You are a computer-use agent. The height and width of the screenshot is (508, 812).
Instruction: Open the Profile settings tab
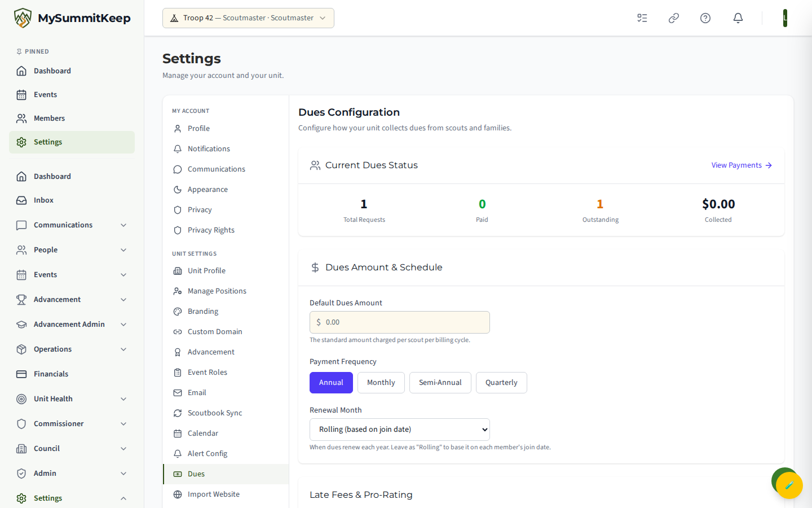226,129
